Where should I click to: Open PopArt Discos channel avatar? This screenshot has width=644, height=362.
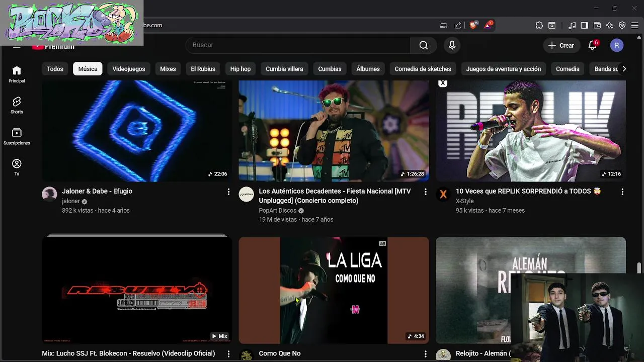pos(246,195)
